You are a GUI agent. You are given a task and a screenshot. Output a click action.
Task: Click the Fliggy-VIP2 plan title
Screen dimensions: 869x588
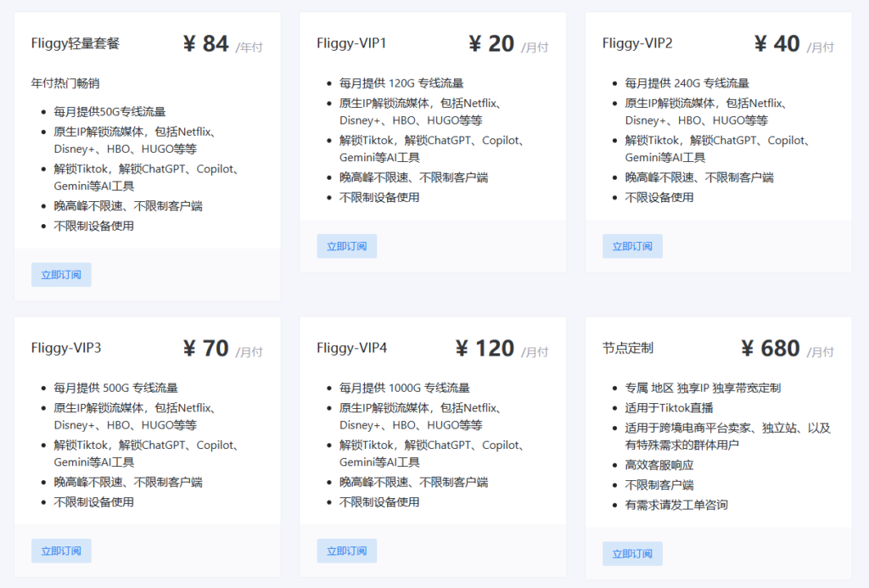coord(637,43)
